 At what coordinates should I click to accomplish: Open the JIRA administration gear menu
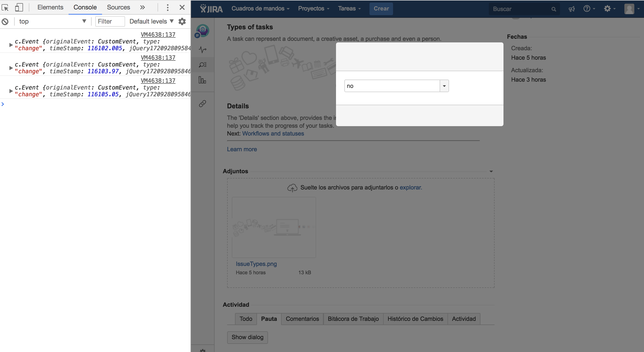(x=609, y=9)
